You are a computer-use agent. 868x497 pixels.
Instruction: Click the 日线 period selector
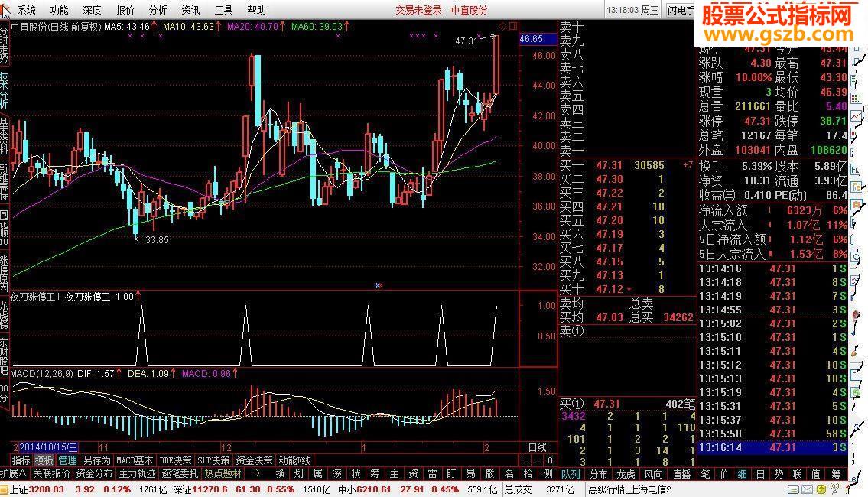tap(538, 447)
